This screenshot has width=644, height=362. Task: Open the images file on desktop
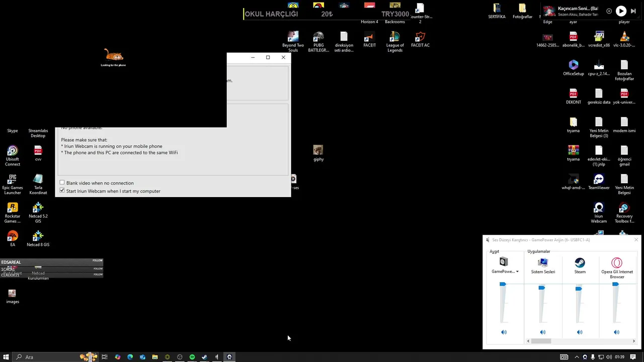[x=13, y=296]
